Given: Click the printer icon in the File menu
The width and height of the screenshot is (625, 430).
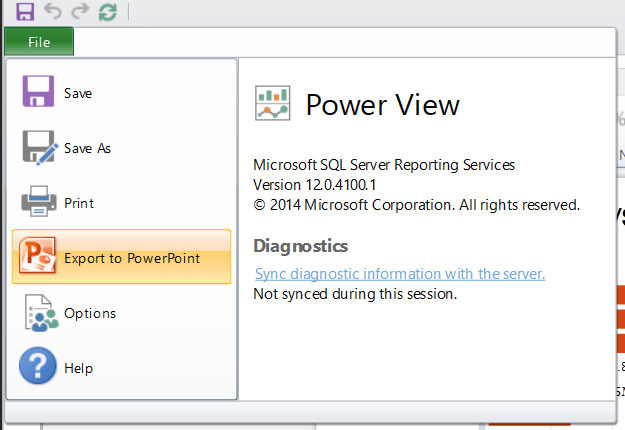Looking at the screenshot, I should click(x=39, y=203).
